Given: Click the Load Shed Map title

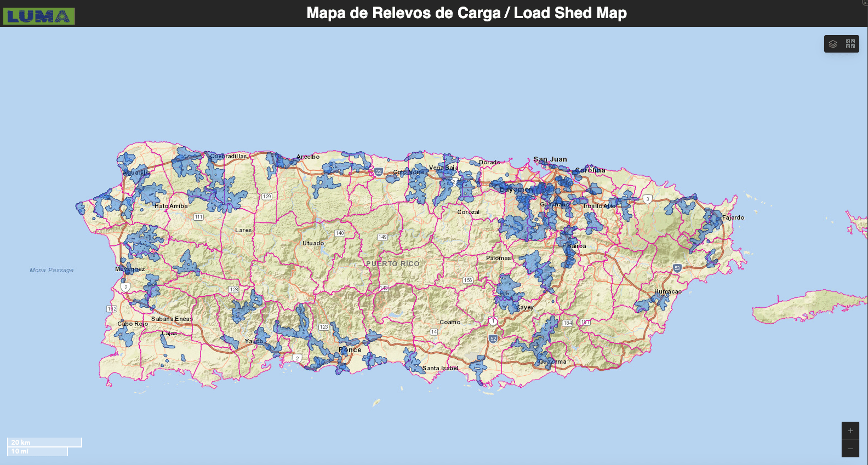Looking at the screenshot, I should [466, 13].
